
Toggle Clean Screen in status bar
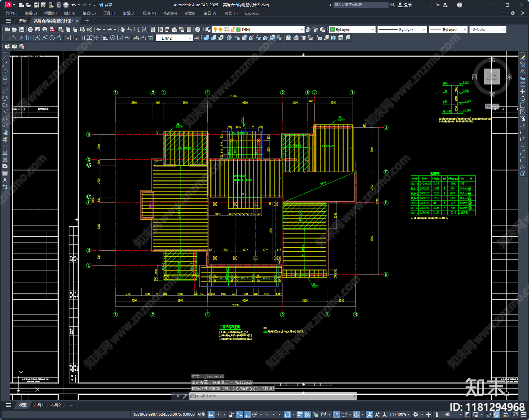point(515,414)
